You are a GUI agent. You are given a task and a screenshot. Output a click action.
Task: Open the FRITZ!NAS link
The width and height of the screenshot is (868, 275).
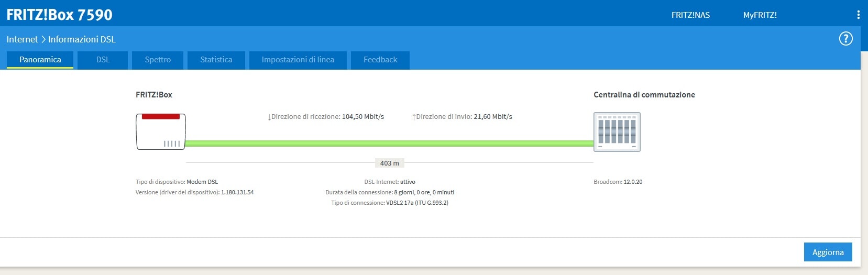(690, 15)
